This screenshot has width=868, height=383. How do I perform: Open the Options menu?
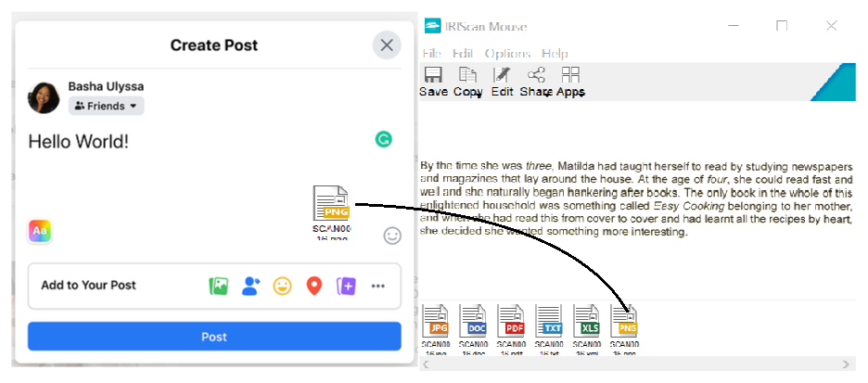click(x=507, y=54)
